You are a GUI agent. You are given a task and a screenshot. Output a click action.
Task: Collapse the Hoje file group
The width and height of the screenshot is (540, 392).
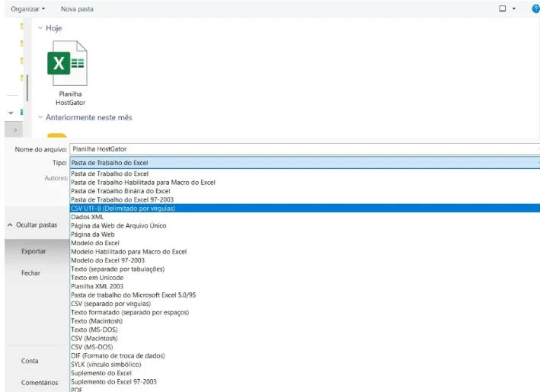[40, 28]
